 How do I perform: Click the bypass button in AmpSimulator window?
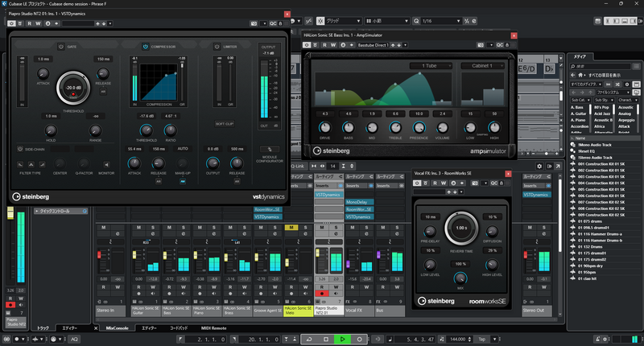(x=315, y=45)
